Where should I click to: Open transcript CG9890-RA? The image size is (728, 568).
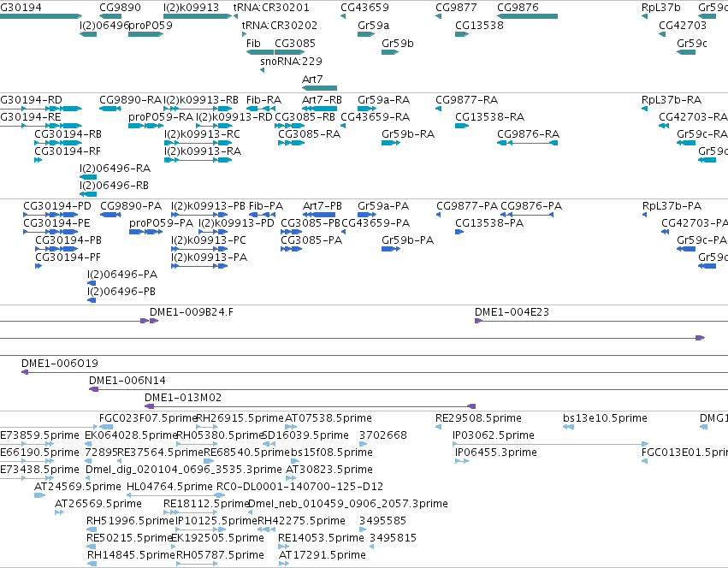tap(130, 100)
